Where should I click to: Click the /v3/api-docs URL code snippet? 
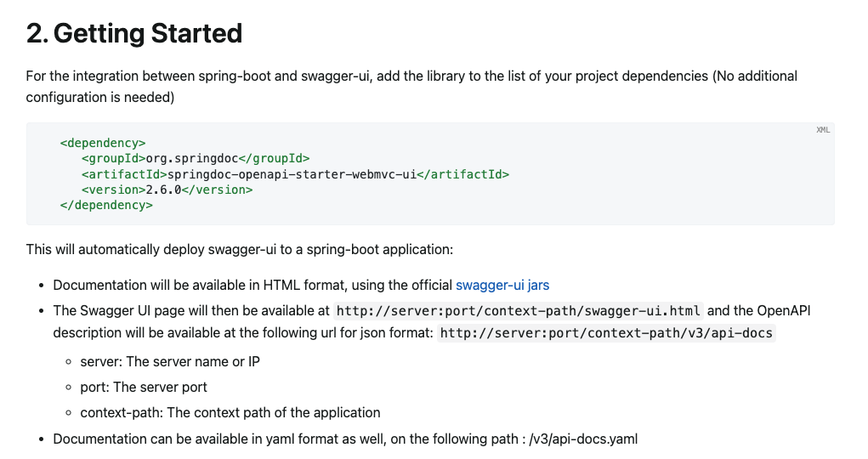tap(606, 332)
